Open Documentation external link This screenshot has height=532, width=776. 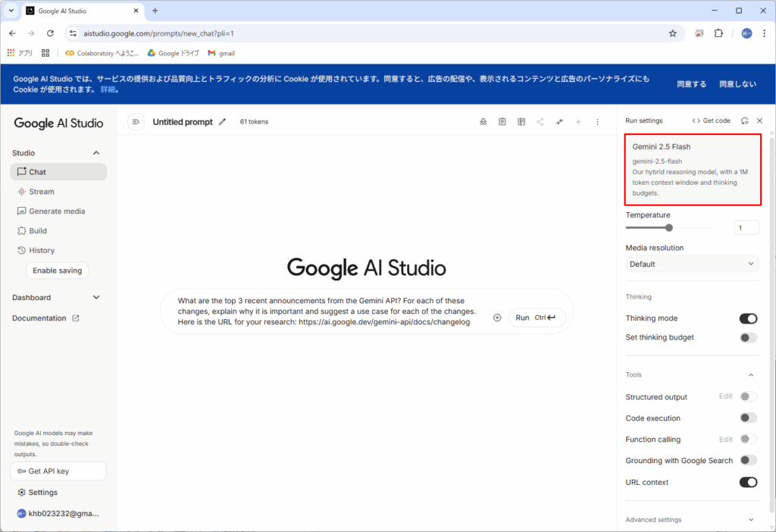point(45,318)
